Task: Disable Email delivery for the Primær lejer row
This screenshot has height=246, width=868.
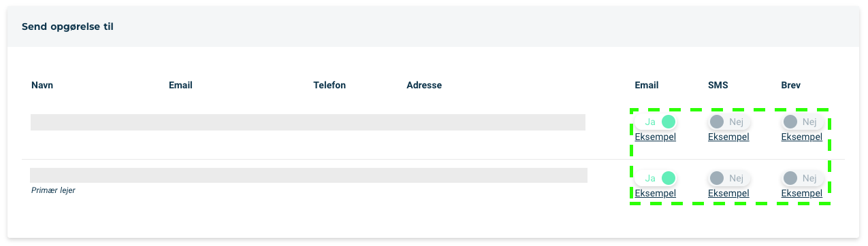Action: pyautogui.click(x=656, y=178)
